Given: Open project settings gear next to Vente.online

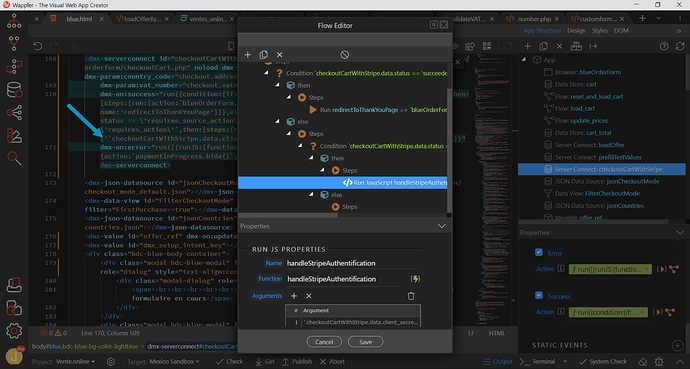Looking at the screenshot, I should pos(111,362).
